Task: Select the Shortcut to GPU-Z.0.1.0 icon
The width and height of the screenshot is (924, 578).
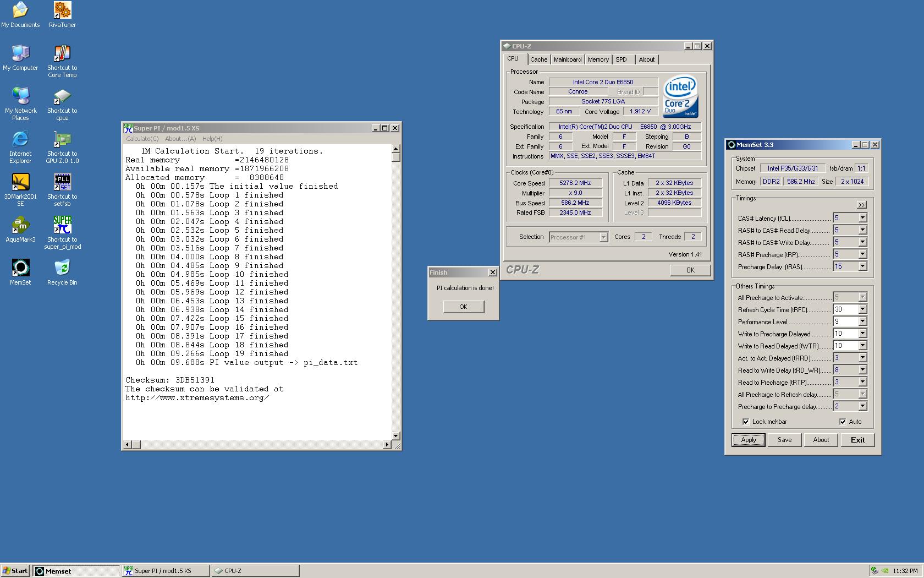Action: pos(62,147)
